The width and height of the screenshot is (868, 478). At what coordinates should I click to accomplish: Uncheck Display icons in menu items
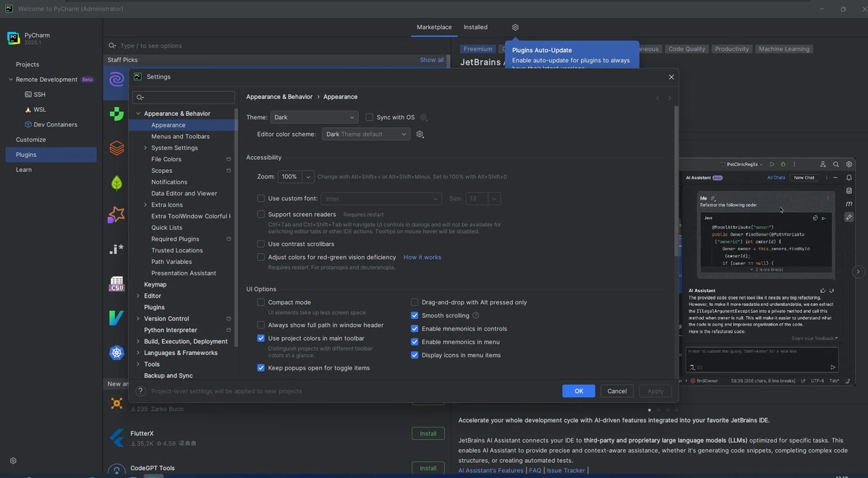tap(414, 355)
